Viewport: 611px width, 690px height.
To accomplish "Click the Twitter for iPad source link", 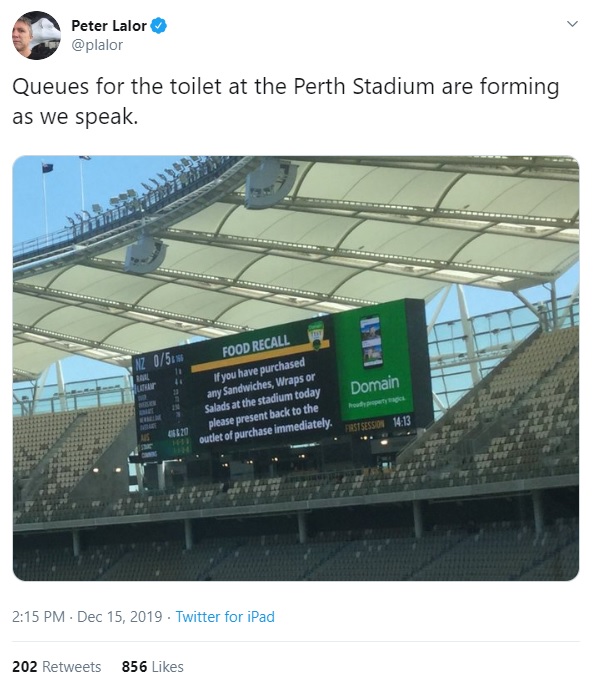I will (x=225, y=617).
